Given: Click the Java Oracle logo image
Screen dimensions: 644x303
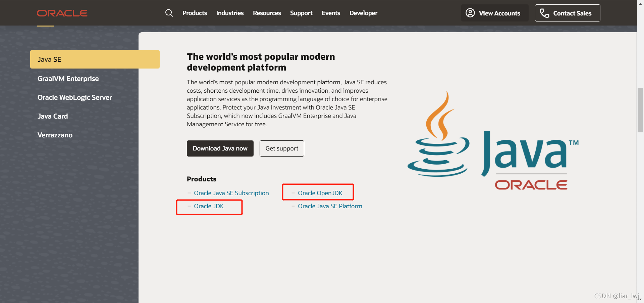Looking at the screenshot, I should coord(493,141).
